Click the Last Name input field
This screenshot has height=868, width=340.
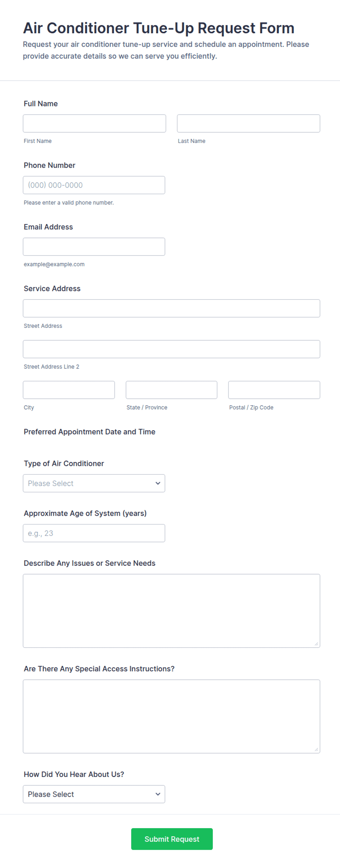(x=249, y=124)
